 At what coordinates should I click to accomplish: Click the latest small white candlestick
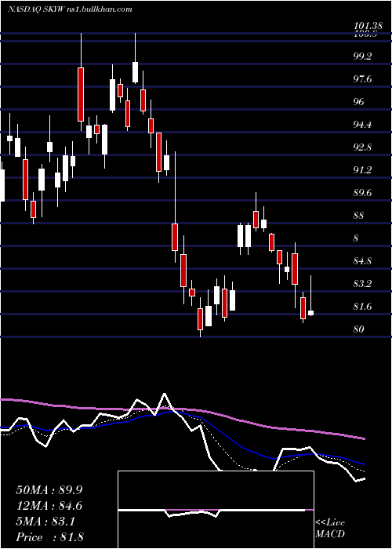click(x=310, y=313)
